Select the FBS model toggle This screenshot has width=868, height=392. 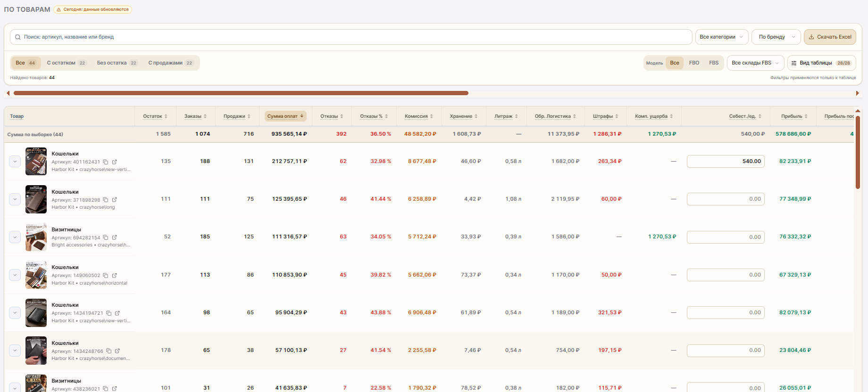pos(714,63)
